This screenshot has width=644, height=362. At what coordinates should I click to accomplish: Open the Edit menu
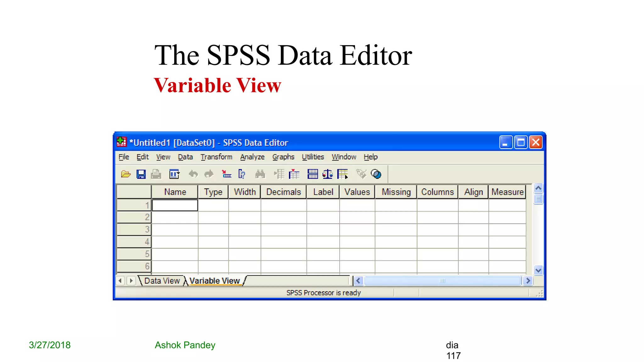[142, 157]
